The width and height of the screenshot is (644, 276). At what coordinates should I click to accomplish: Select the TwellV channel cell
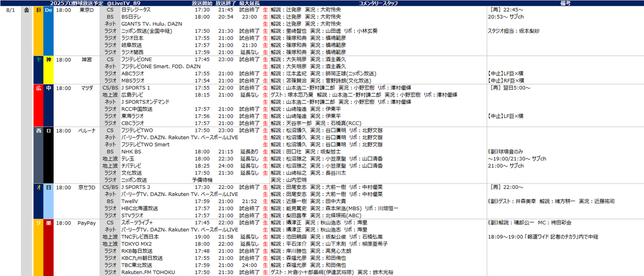click(129, 201)
